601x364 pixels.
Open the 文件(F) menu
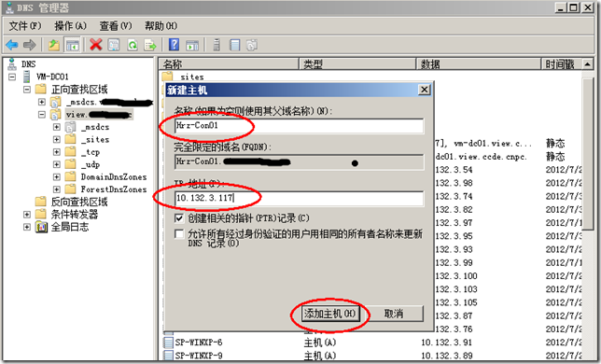25,26
